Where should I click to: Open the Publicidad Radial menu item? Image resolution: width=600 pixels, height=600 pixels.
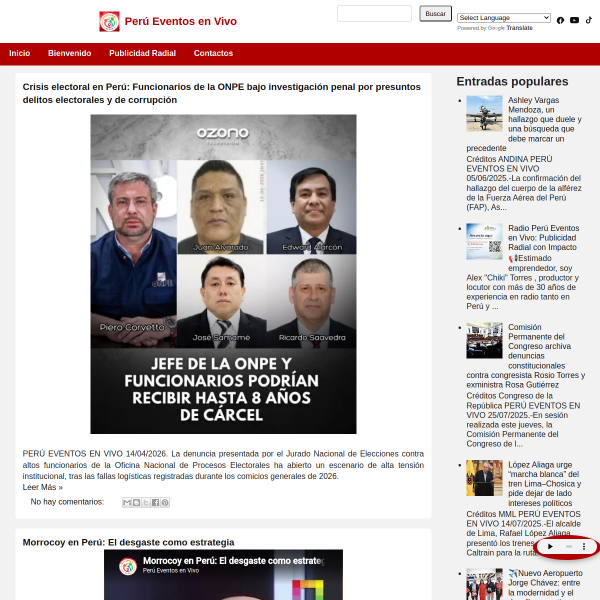[142, 53]
